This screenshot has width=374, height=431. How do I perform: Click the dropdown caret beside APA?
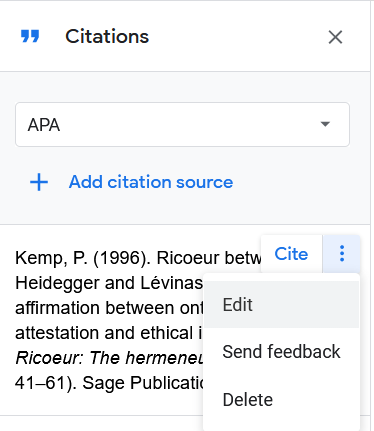click(325, 124)
